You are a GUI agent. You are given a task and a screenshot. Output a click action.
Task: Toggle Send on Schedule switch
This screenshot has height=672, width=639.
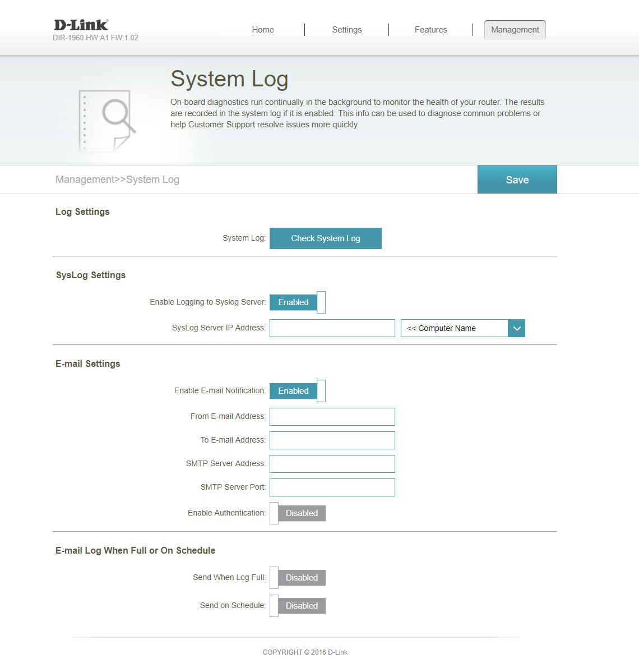pos(298,606)
